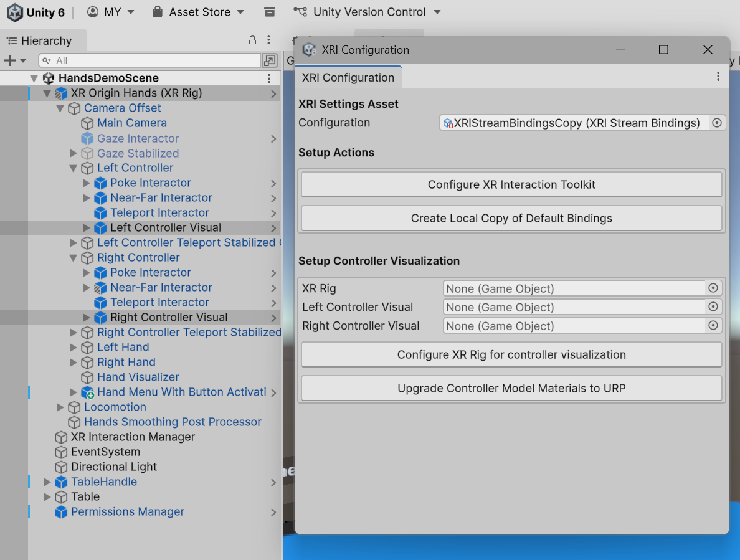Open object picker for Right Controller Visual field

713,326
